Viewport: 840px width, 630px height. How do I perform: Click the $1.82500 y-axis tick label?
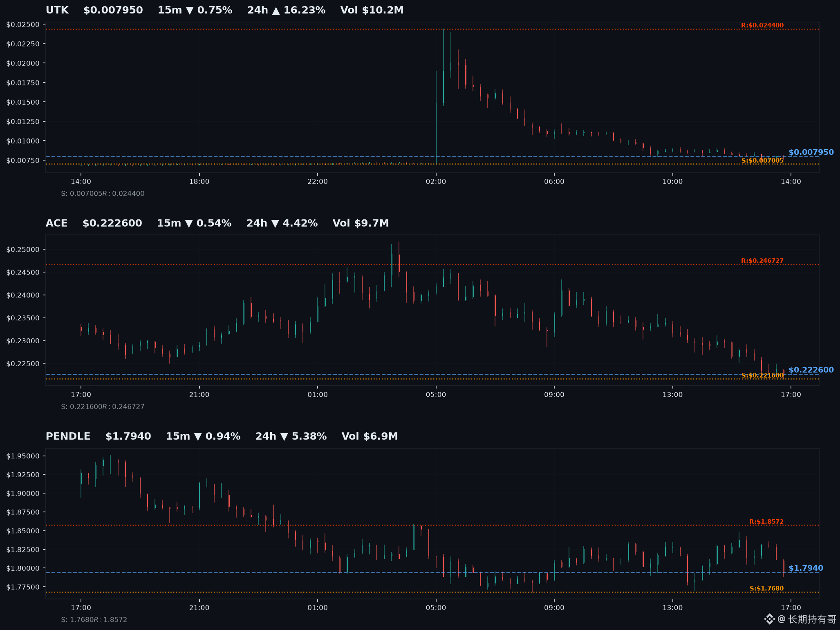point(23,550)
